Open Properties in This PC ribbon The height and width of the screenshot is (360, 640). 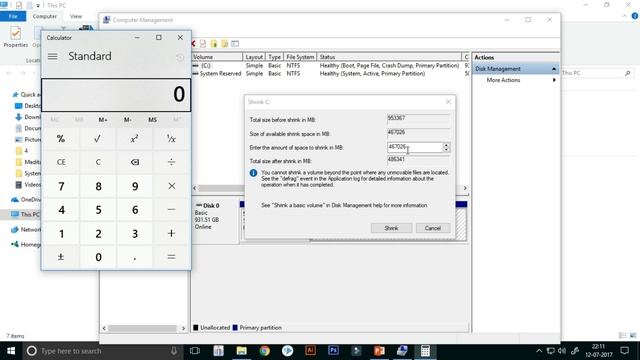[x=16, y=37]
